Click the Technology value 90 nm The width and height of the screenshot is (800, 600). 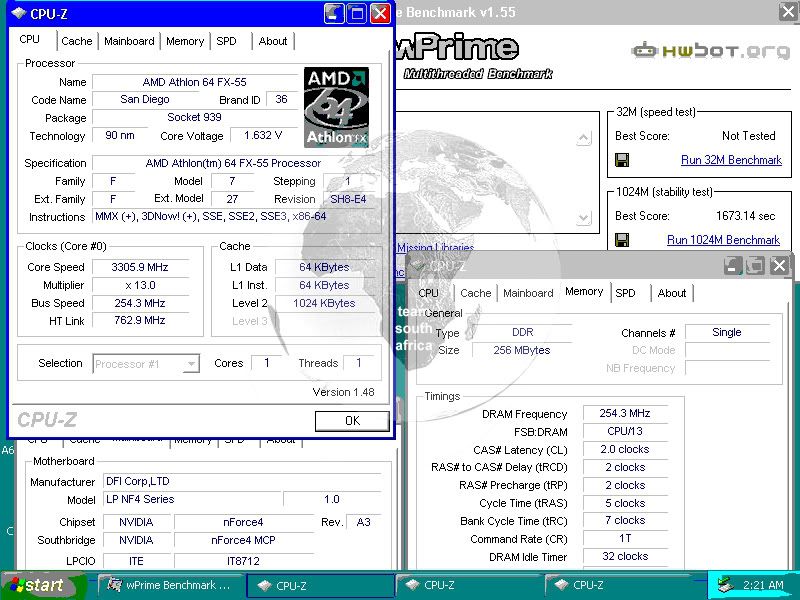[120, 135]
